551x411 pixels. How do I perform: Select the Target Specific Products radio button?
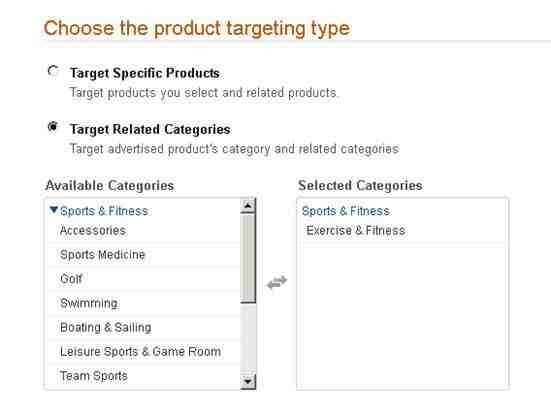pyautogui.click(x=53, y=71)
